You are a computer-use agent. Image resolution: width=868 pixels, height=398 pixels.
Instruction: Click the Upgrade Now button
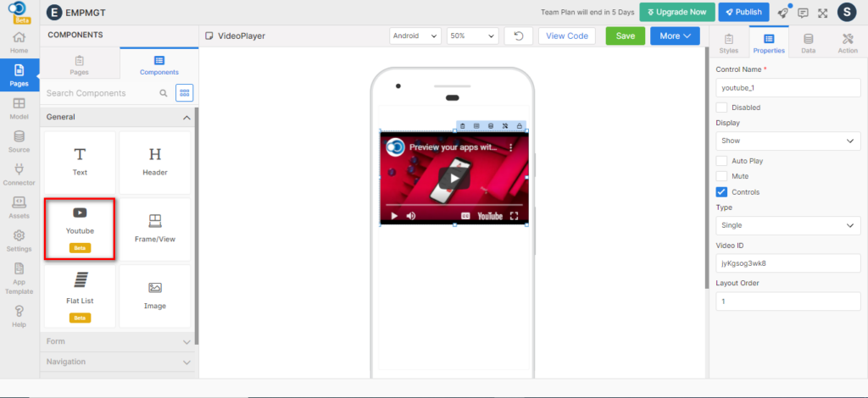click(x=676, y=12)
